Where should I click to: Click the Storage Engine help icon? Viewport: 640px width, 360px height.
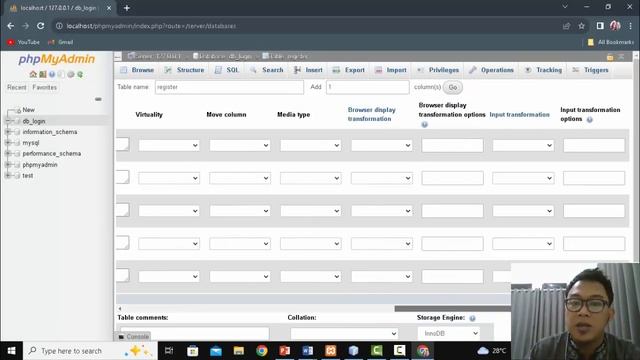472,318
